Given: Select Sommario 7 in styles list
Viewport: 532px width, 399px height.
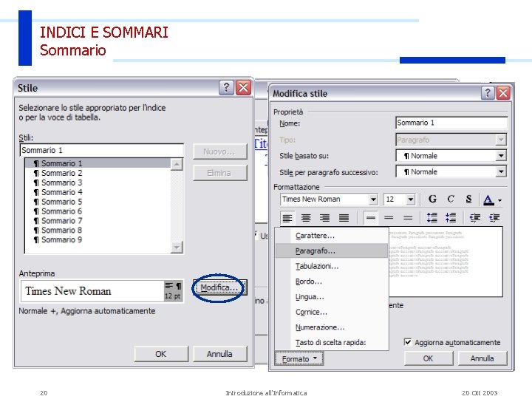Looking at the screenshot, I should (98, 220).
